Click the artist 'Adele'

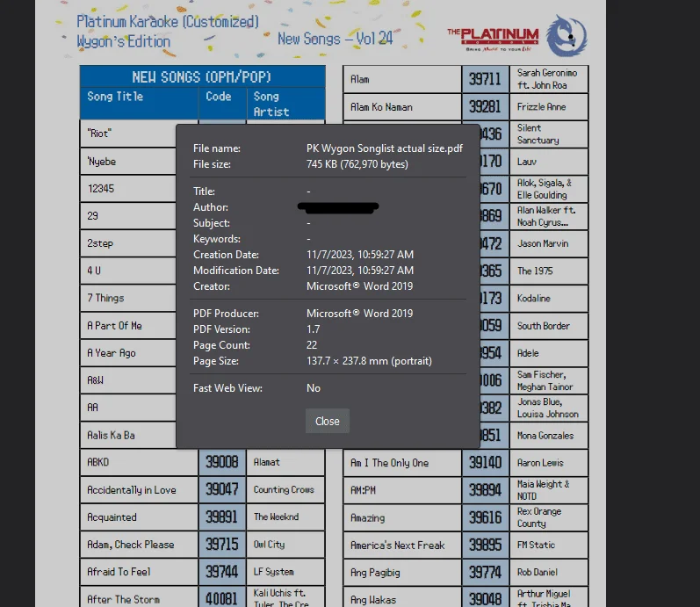point(528,353)
